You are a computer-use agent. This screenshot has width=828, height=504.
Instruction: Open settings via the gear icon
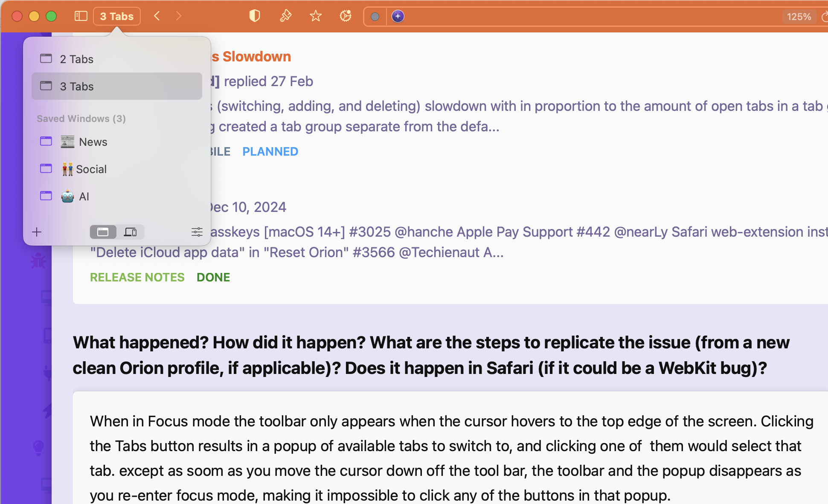pos(346,16)
